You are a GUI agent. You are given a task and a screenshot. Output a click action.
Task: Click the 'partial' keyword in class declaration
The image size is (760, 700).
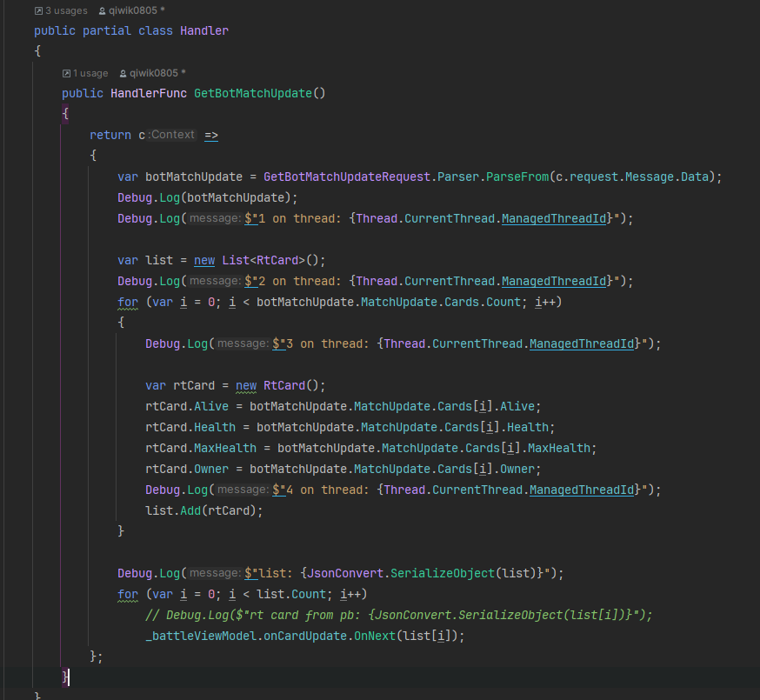(x=107, y=30)
